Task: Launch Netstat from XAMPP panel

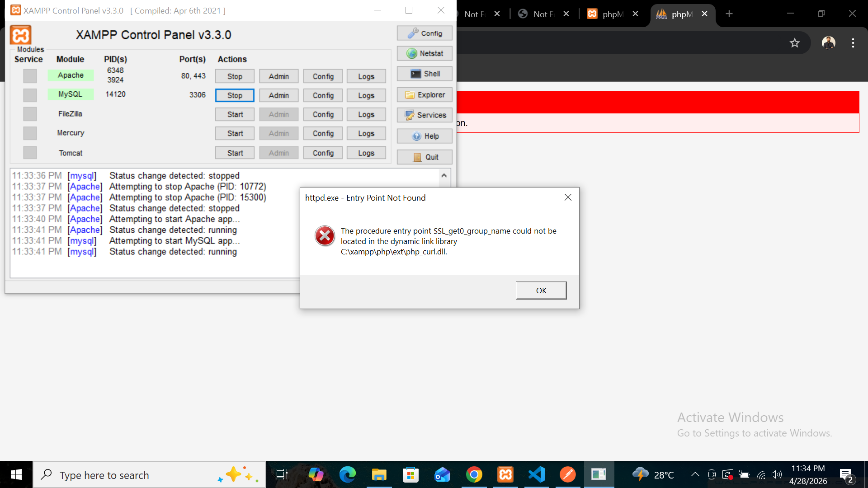Action: (x=425, y=53)
